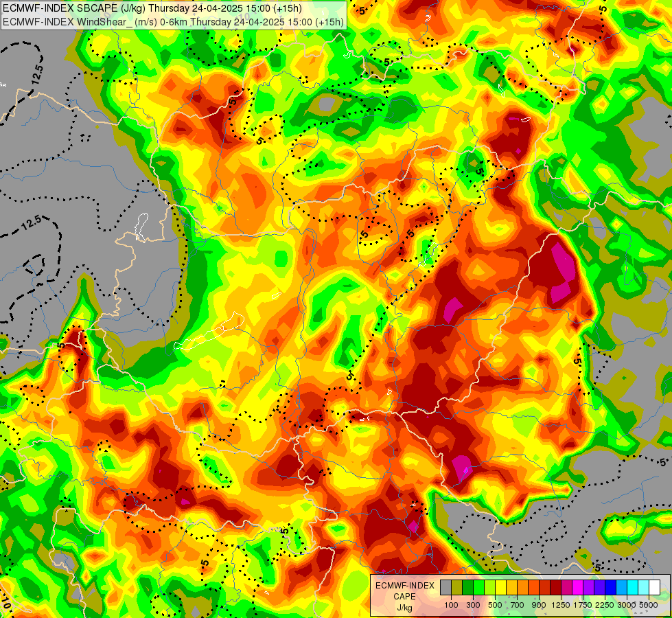This screenshot has width=672, height=618.
Task: Pick the lime yellow-green legend swatch
Action: pos(490,587)
